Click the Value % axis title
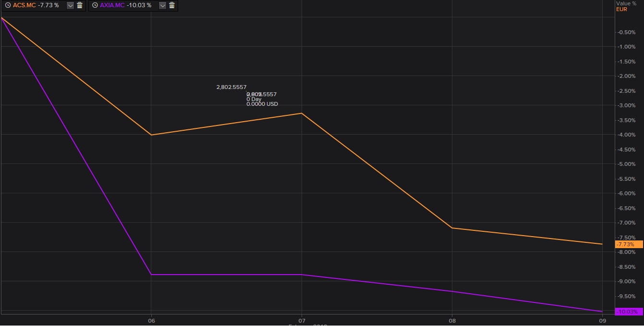The height and width of the screenshot is (327, 644). pos(626,3)
